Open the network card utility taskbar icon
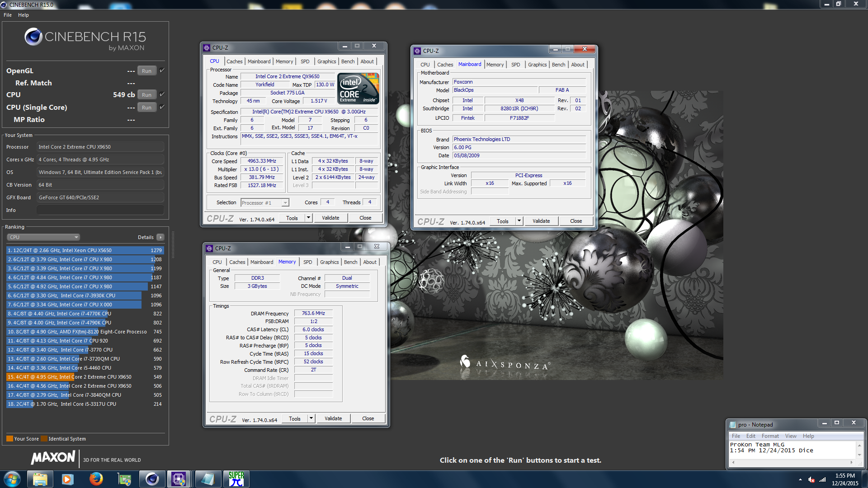The height and width of the screenshot is (488, 868). (124, 479)
